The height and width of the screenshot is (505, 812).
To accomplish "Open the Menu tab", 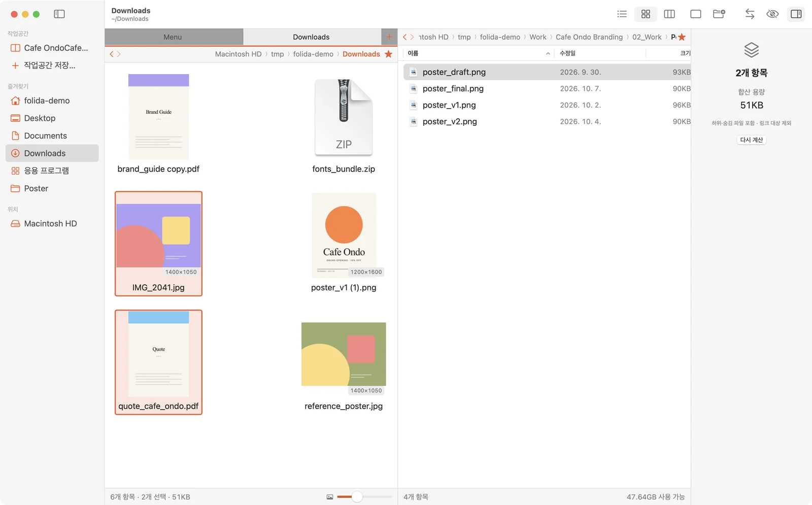I will [174, 37].
